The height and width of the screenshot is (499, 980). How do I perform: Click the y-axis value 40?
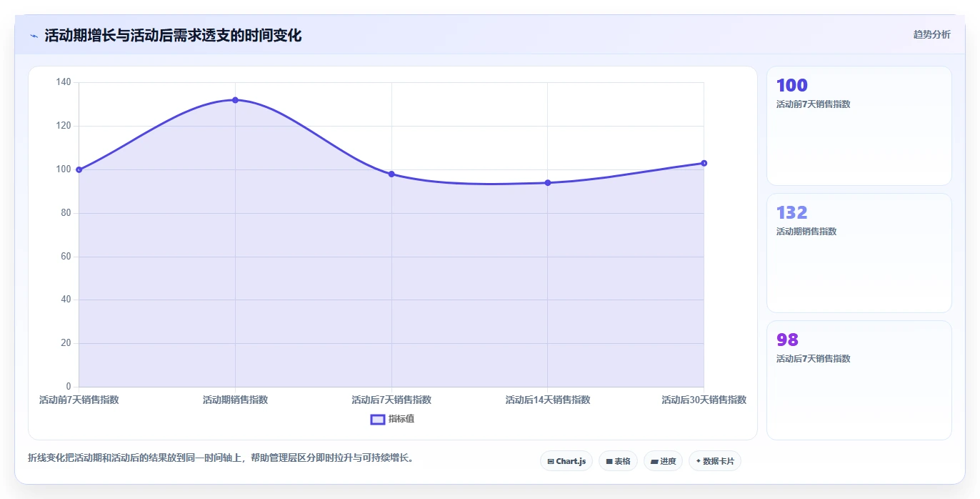66,300
